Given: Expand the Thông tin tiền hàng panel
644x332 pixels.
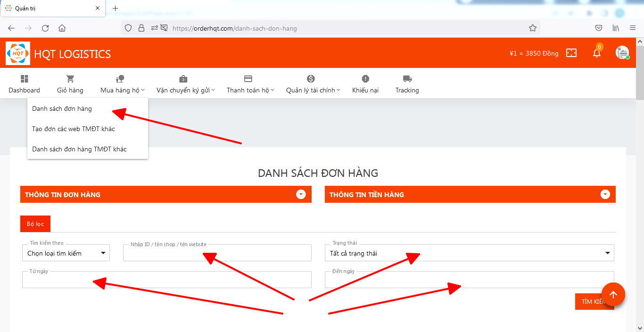Looking at the screenshot, I should coord(605,194).
